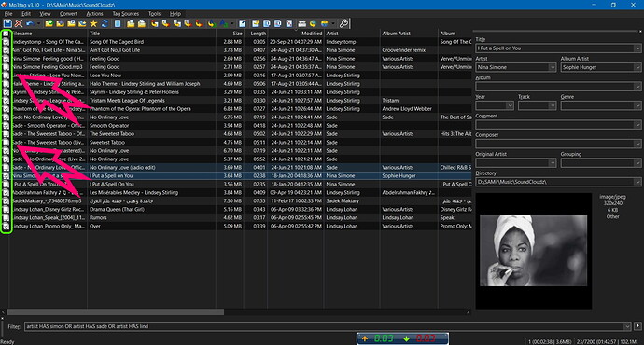Click the yellow star Favorites icon
The image size is (644, 345).
click(x=93, y=23)
